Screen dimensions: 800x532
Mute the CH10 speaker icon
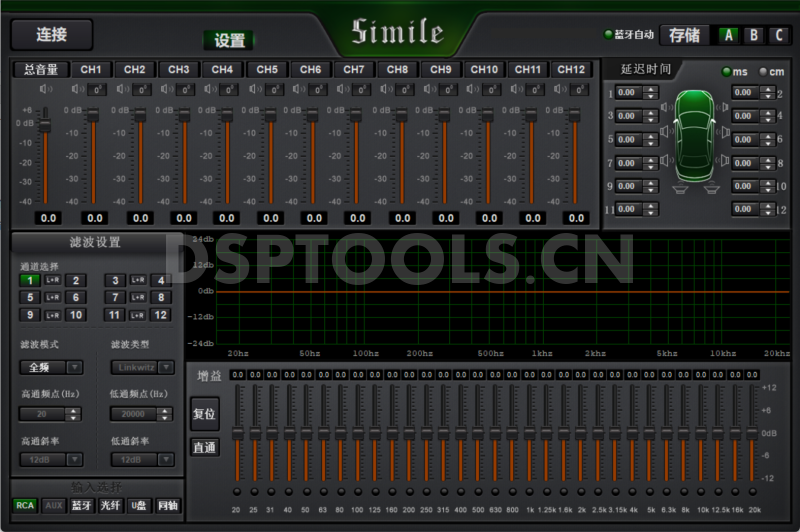tap(472, 89)
